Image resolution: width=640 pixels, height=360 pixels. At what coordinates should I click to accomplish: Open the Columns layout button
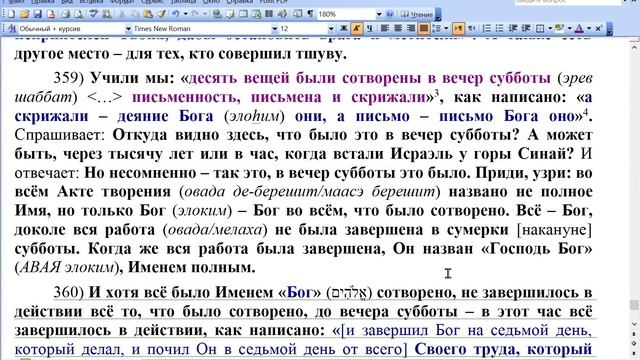(269, 14)
